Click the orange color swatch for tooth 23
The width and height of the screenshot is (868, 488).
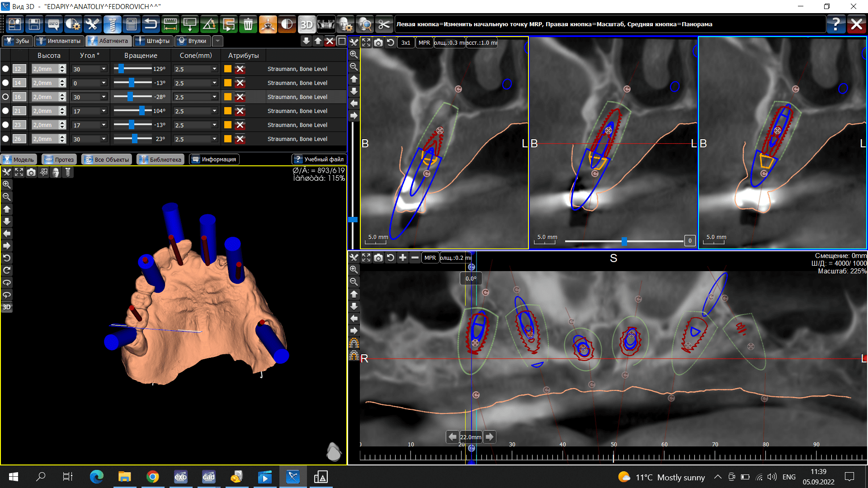coord(228,125)
